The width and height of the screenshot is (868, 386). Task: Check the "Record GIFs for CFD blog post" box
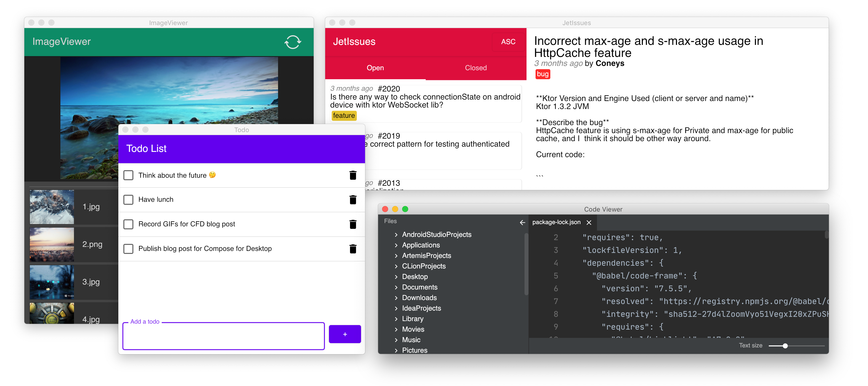[128, 224]
